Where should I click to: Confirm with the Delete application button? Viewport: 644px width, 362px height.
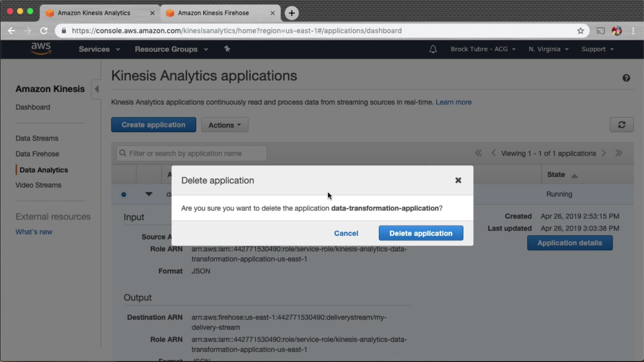click(x=421, y=233)
